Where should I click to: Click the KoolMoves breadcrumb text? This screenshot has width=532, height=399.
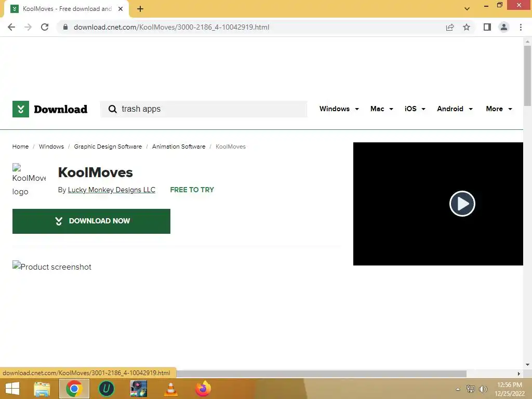(230, 147)
